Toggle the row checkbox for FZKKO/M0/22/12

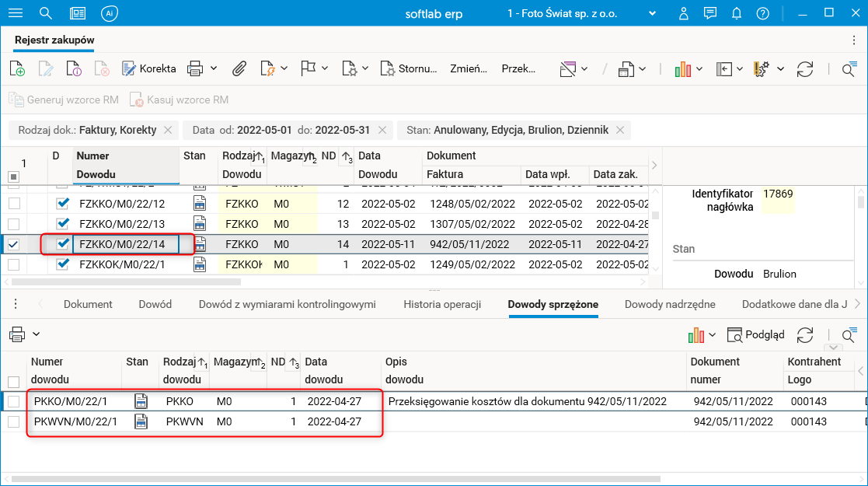point(14,204)
